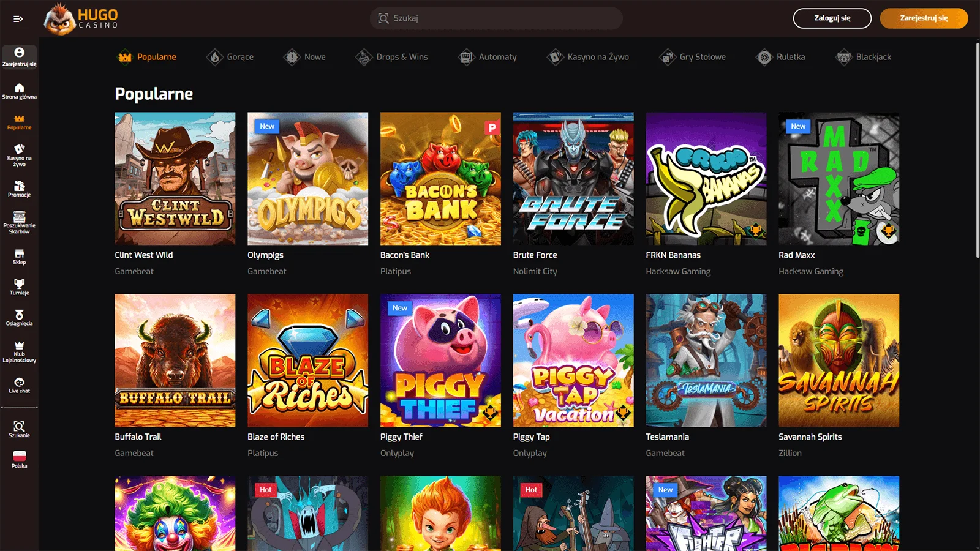Switch to the Gorące tab label

(x=240, y=57)
